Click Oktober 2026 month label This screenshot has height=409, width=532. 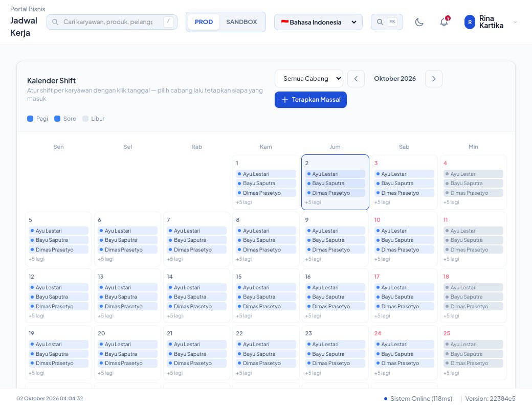[395, 79]
